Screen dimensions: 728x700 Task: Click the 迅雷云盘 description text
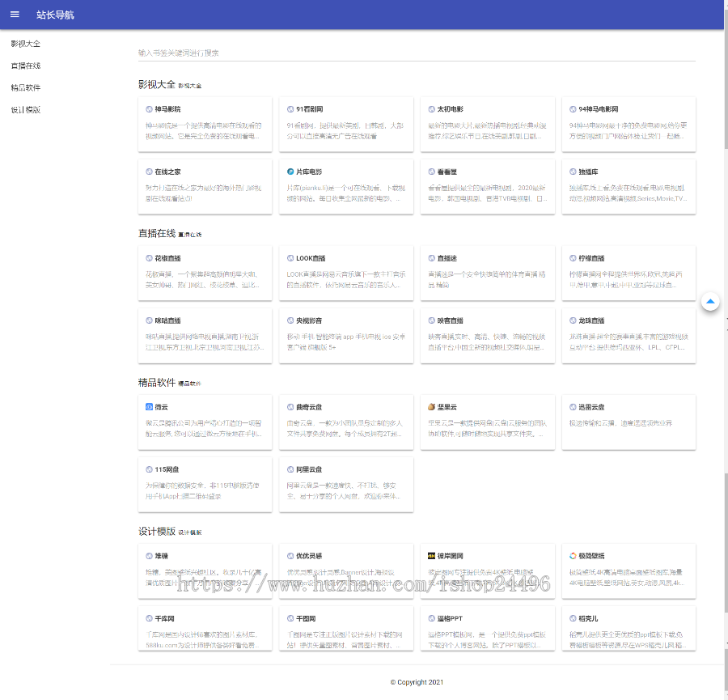click(620, 423)
